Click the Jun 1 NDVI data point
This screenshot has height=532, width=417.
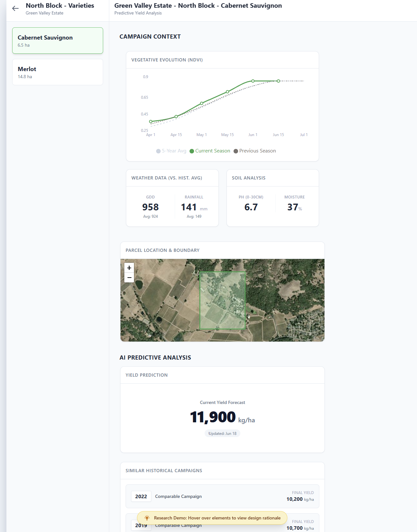(253, 81)
